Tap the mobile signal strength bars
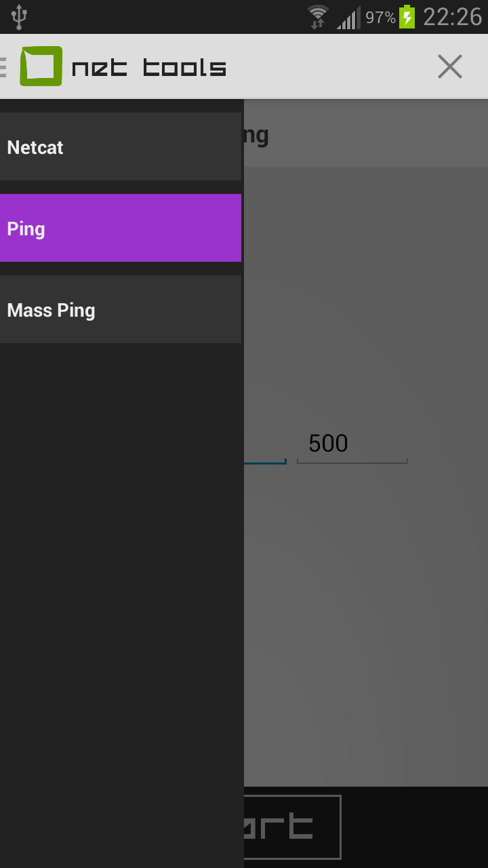The width and height of the screenshot is (488, 868). click(x=348, y=18)
